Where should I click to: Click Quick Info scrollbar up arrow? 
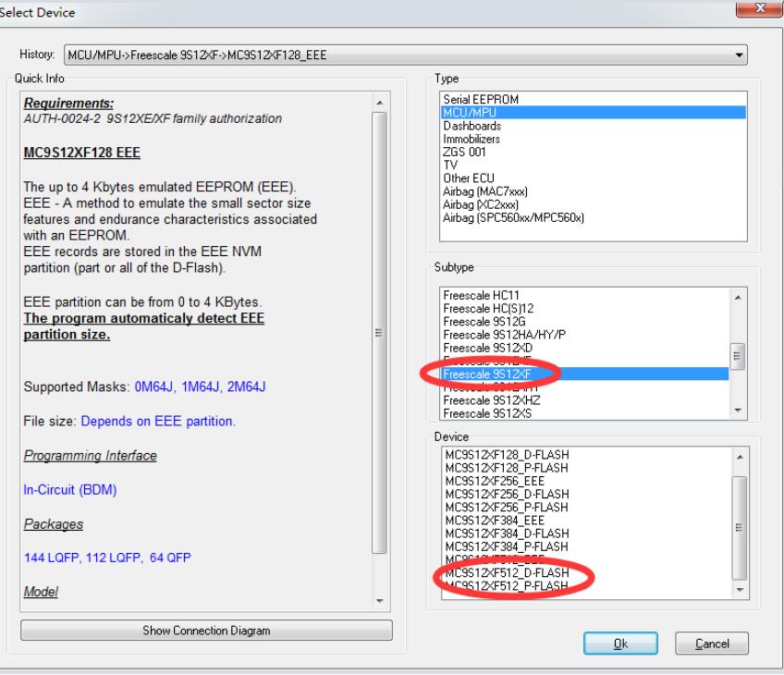(x=379, y=103)
